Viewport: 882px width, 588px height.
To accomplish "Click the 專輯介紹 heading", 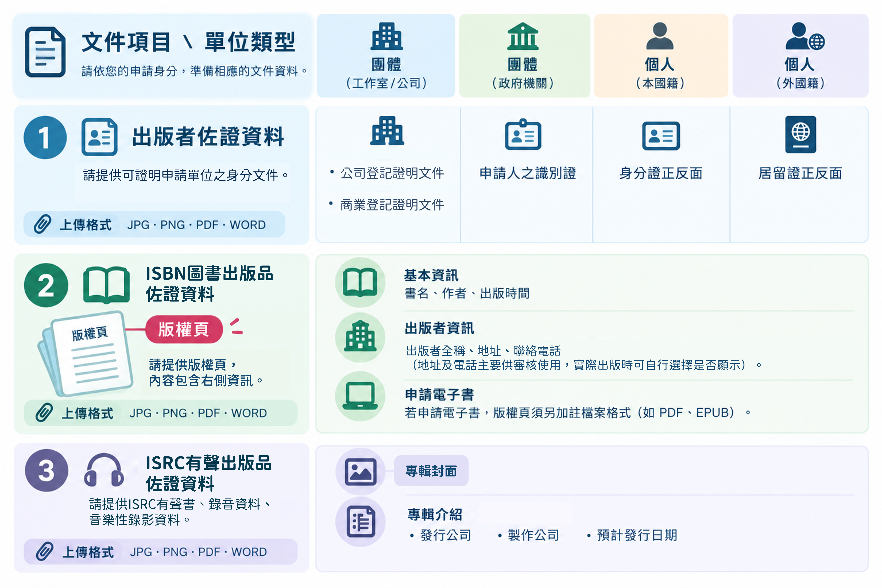I will click(x=435, y=514).
